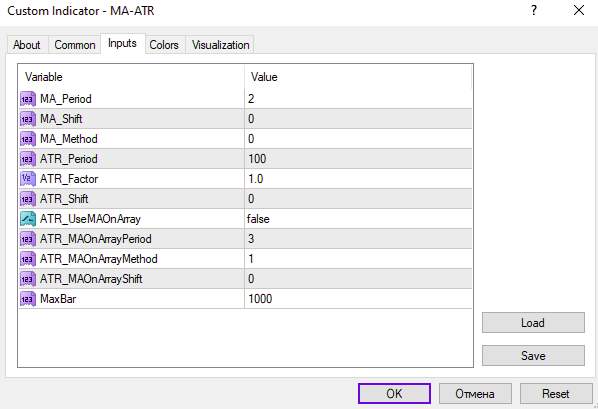Image resolution: width=598 pixels, height=409 pixels.
Task: Click the MA_Method integer type icon
Action: tap(28, 139)
